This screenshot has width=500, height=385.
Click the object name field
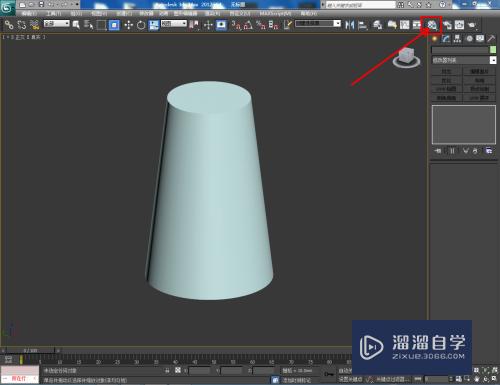[x=460, y=50]
